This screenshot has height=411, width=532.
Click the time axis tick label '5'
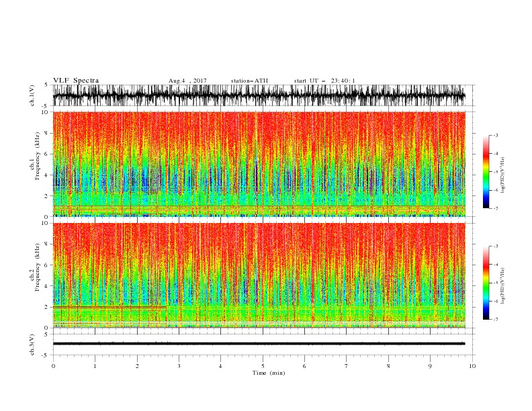[263, 366]
